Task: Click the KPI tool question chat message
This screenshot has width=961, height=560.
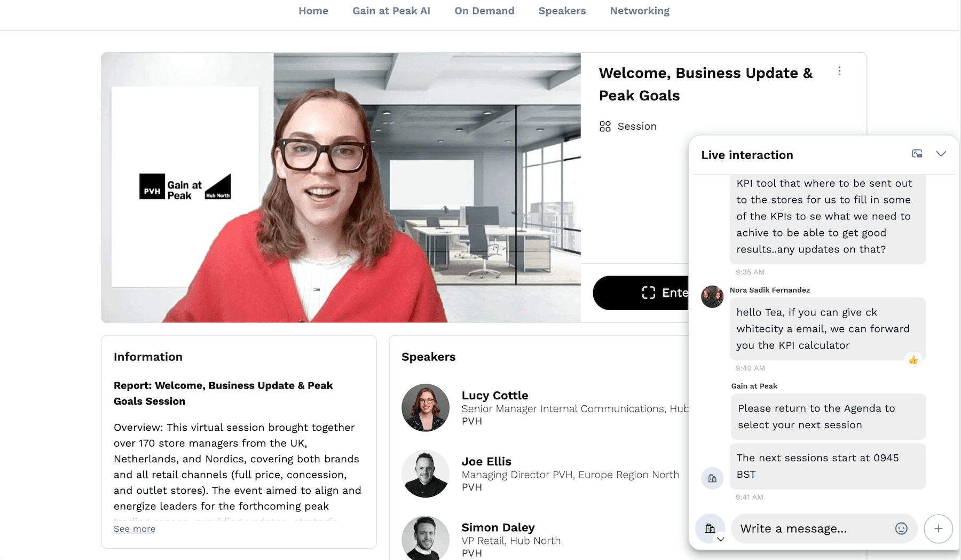Action: (x=828, y=219)
